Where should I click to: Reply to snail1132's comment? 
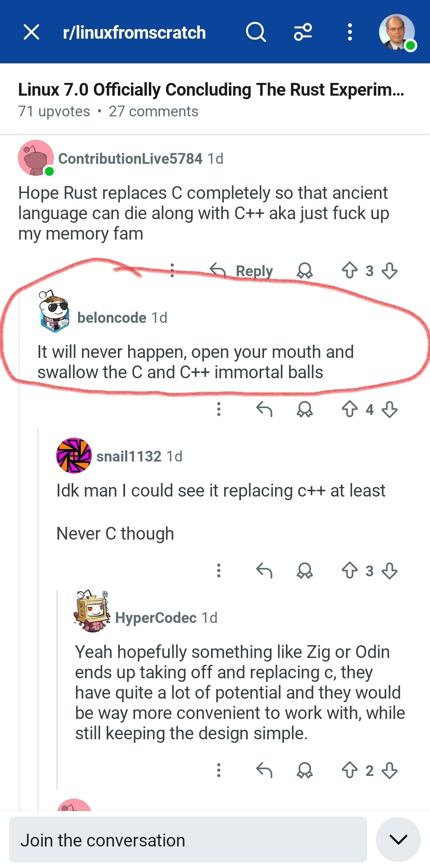pos(264,570)
